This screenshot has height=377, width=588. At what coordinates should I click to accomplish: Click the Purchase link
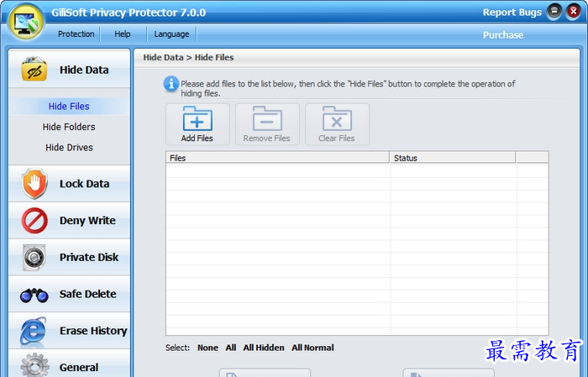(x=503, y=35)
